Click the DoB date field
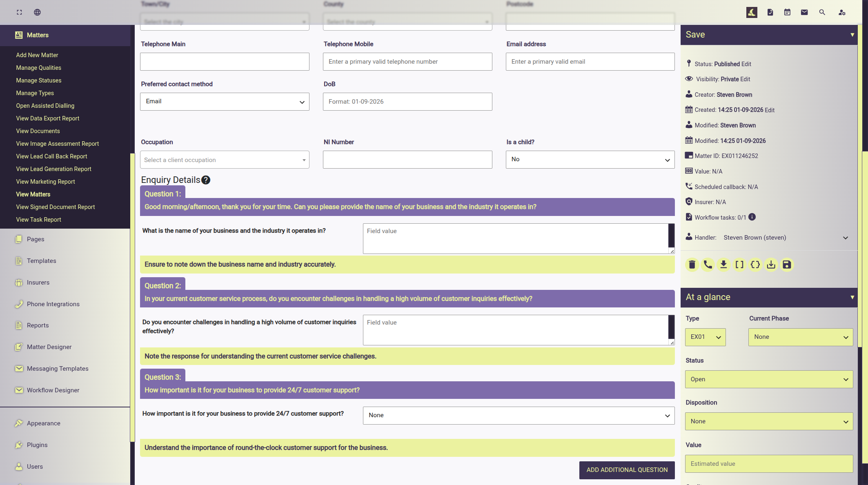 click(407, 102)
